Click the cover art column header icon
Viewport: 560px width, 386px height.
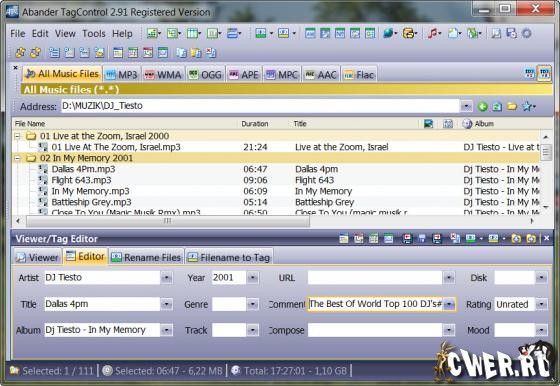428,124
